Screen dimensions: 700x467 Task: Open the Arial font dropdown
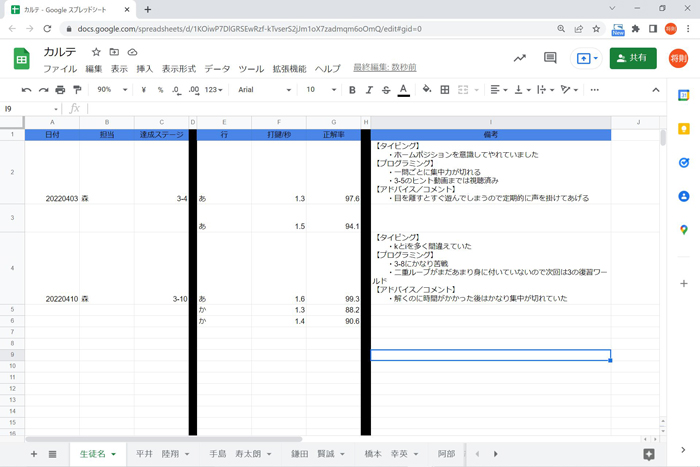click(262, 90)
